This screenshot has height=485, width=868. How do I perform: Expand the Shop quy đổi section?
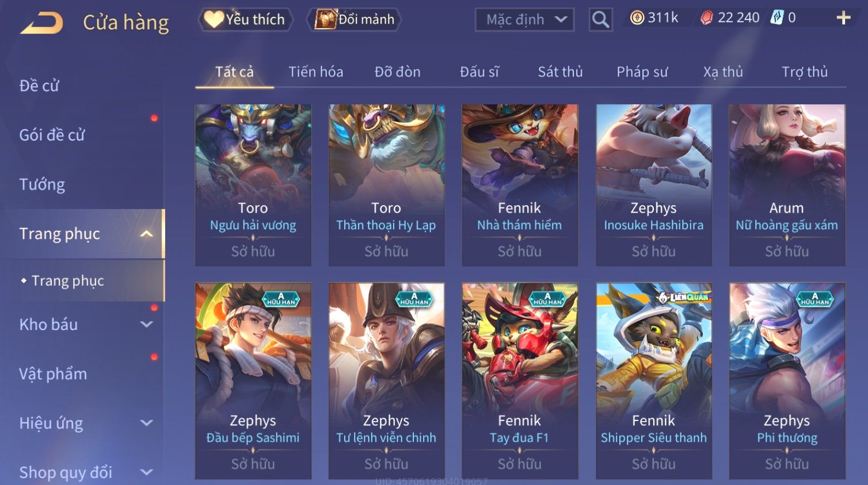[x=147, y=472]
